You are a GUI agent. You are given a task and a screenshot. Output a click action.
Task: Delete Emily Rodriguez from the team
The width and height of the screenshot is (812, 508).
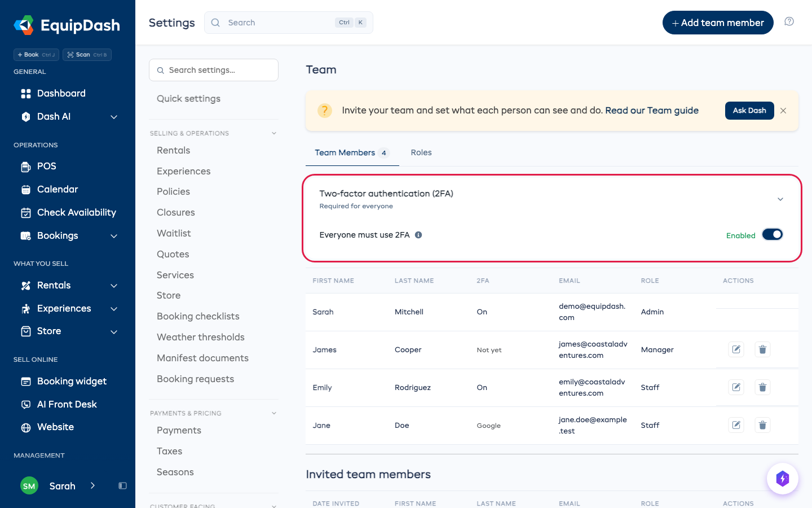[x=762, y=387]
